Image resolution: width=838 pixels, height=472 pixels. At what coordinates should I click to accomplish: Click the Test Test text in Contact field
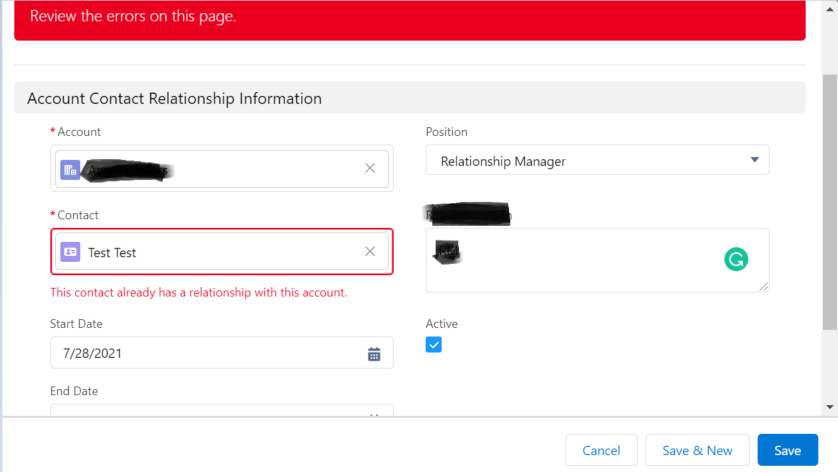[x=112, y=253]
